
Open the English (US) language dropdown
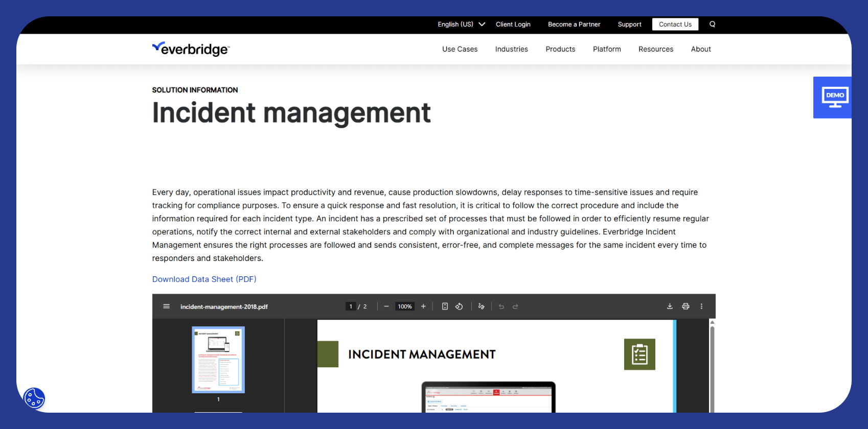click(x=461, y=24)
